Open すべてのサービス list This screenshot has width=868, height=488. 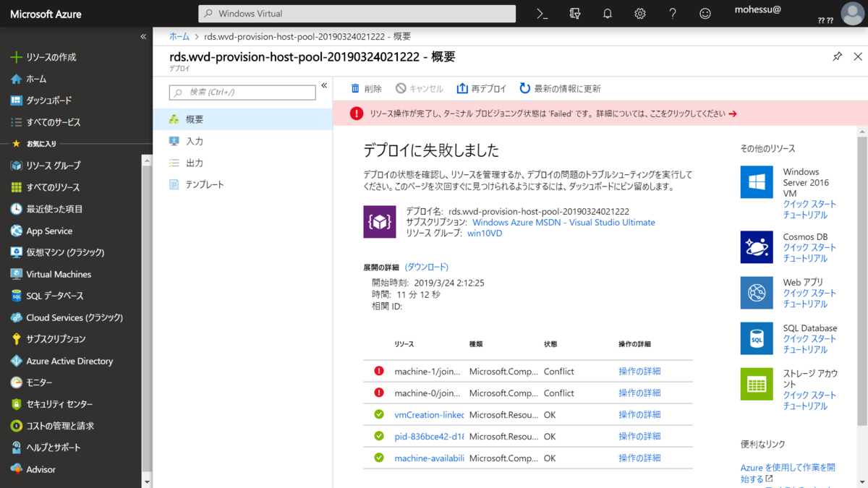pos(54,122)
